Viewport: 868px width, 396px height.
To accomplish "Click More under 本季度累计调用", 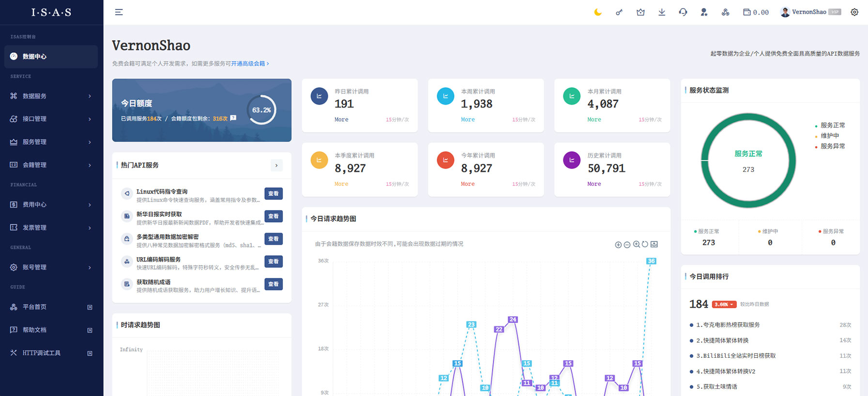I will coord(341,184).
